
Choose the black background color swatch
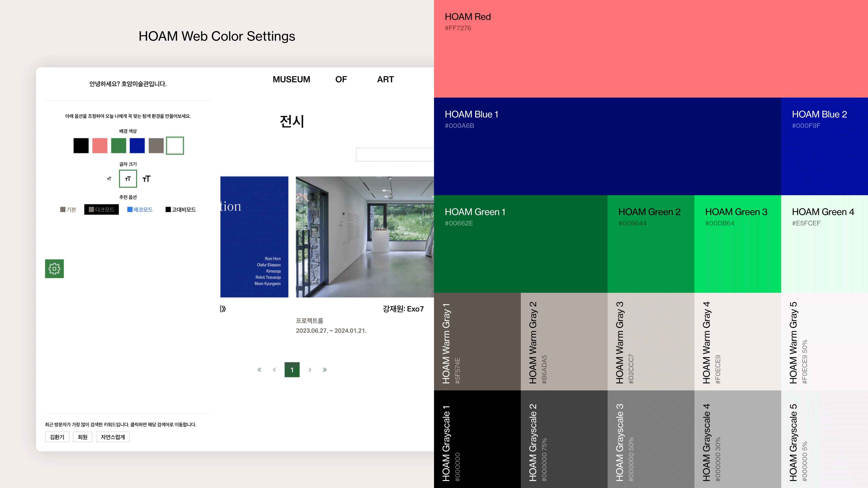[x=81, y=145]
